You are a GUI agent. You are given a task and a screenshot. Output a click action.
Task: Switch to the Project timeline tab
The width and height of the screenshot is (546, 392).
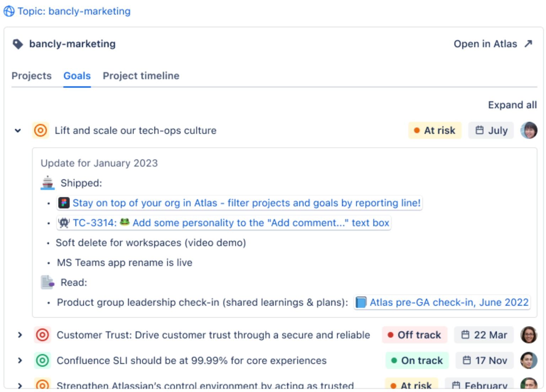pos(141,76)
